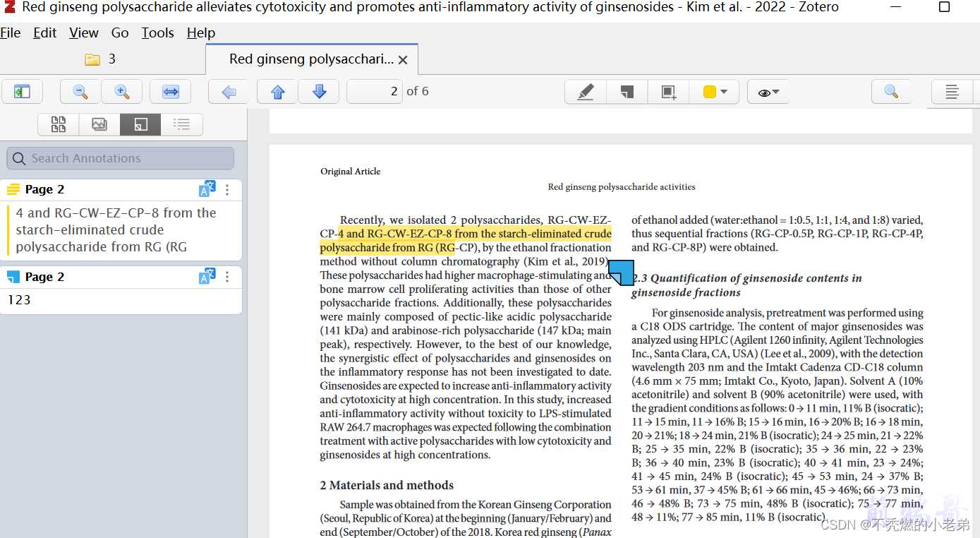Translate the note annotation '123'

click(207, 277)
